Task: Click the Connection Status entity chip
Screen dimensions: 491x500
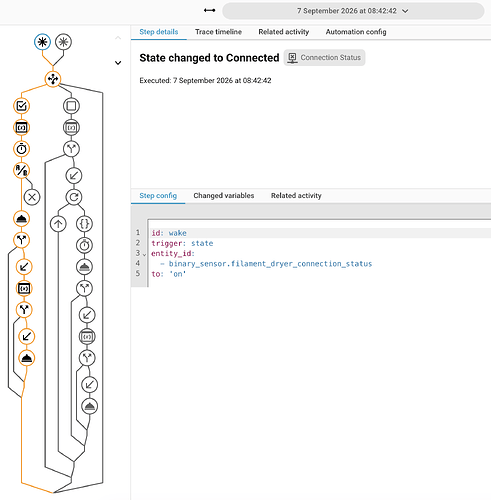Action: pos(324,58)
